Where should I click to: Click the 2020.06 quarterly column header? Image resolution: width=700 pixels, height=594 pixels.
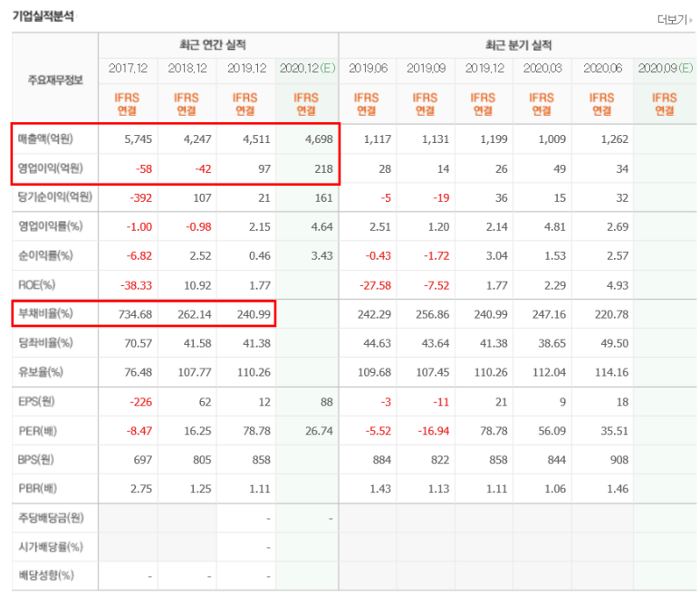(x=603, y=68)
